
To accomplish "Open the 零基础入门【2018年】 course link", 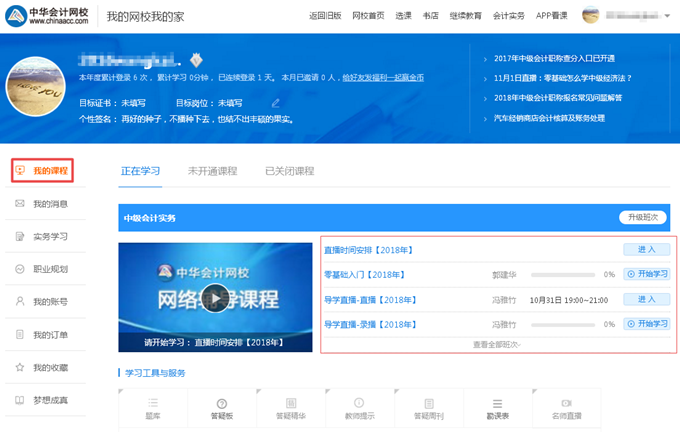I will (365, 275).
